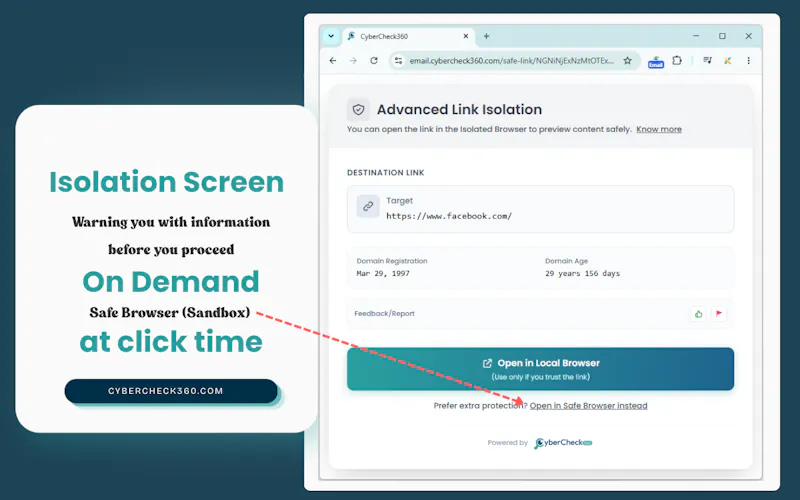The height and width of the screenshot is (500, 800).
Task: Report link with the red flag icon
Action: tap(719, 314)
